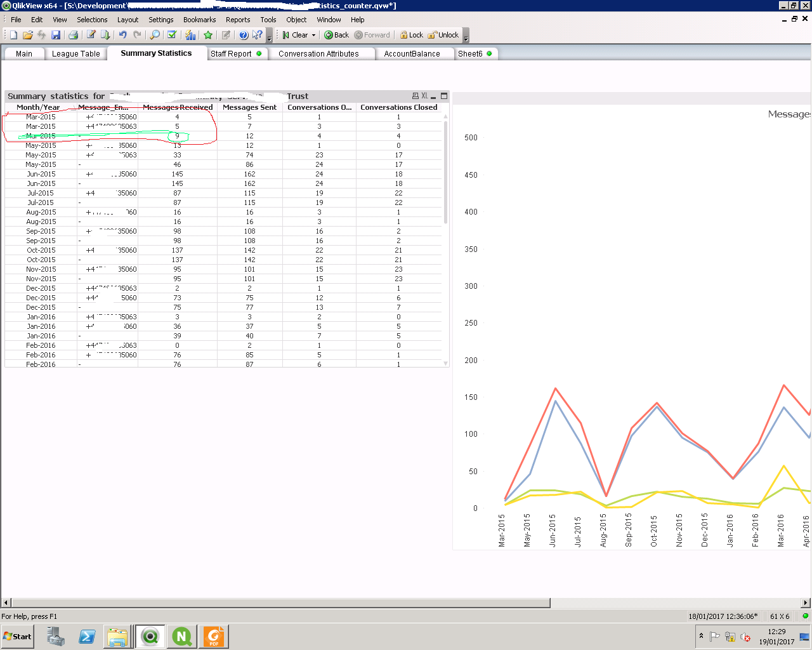Switch to the League Table tab
This screenshot has width=812, height=650.
(76, 54)
